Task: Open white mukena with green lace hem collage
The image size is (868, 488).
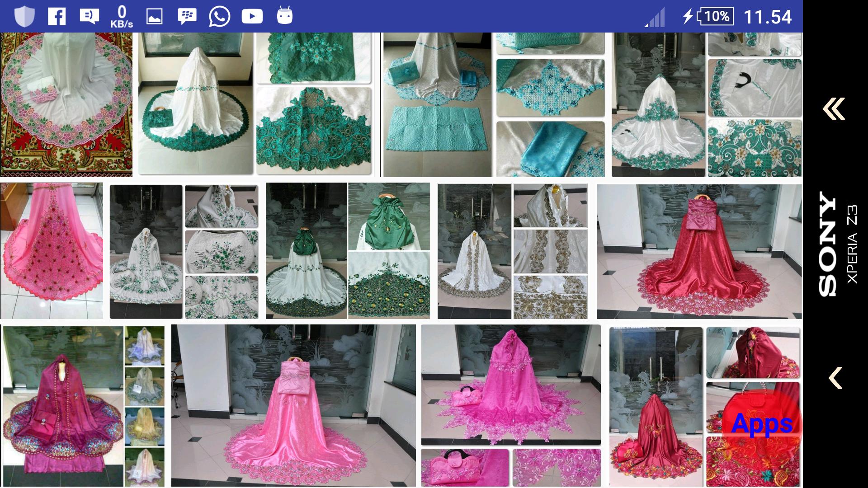Action: [255, 104]
